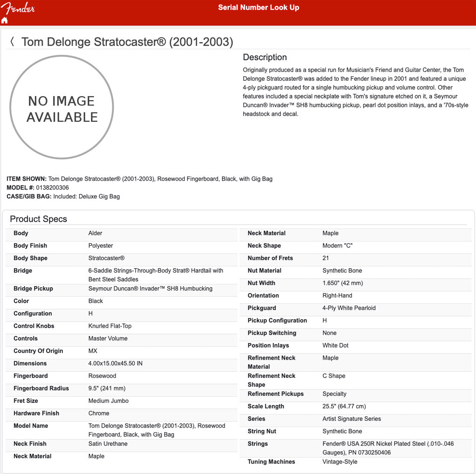Select the "4-Ply White Pearloid" pickguard value
The width and height of the screenshot is (476, 474).
[349, 308]
